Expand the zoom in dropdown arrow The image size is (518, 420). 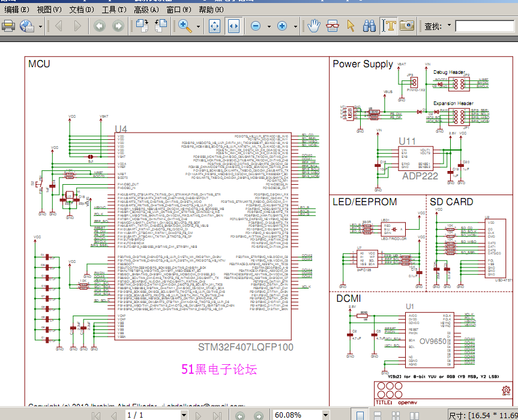tap(295, 26)
